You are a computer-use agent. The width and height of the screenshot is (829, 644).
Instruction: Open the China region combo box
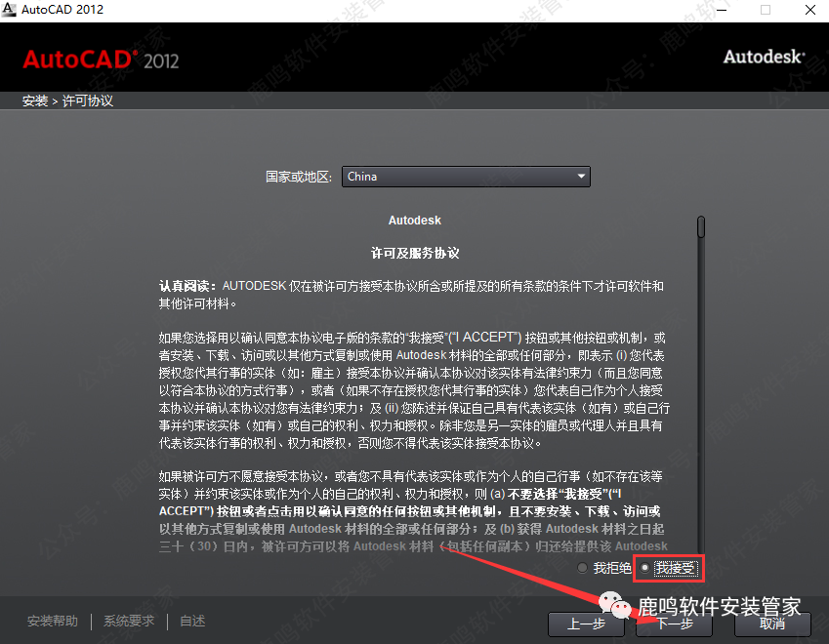[x=466, y=177]
